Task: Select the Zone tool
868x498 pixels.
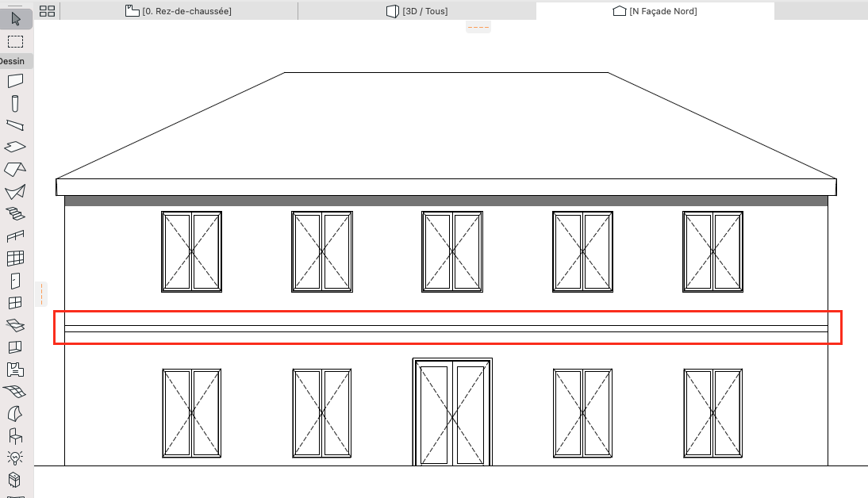Action: point(16,369)
